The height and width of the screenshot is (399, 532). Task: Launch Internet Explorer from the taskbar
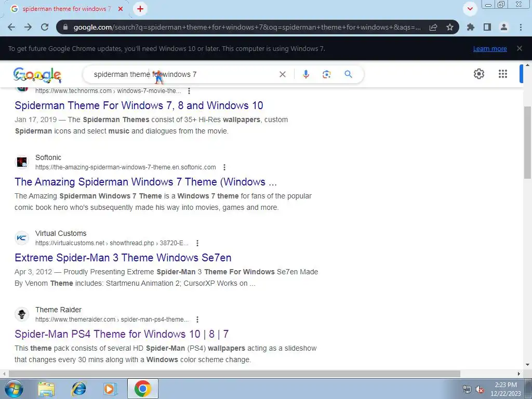(78, 389)
